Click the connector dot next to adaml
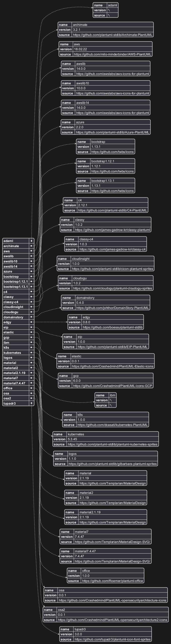 click(31, 241)
